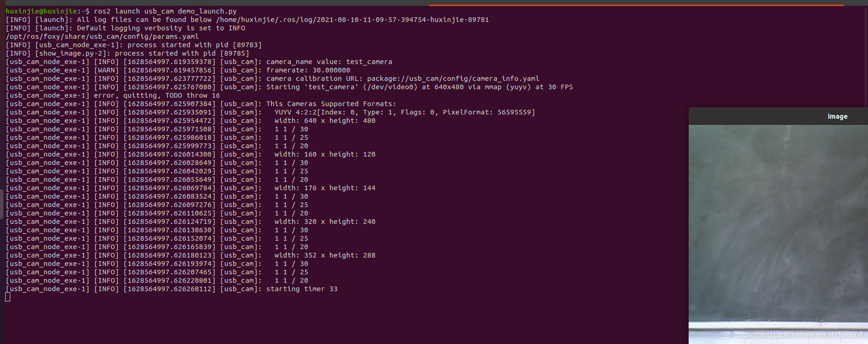Click the timestamp '[1628564997.619359378]'
Viewport: 868px width, 344px height.
pyautogui.click(x=170, y=62)
